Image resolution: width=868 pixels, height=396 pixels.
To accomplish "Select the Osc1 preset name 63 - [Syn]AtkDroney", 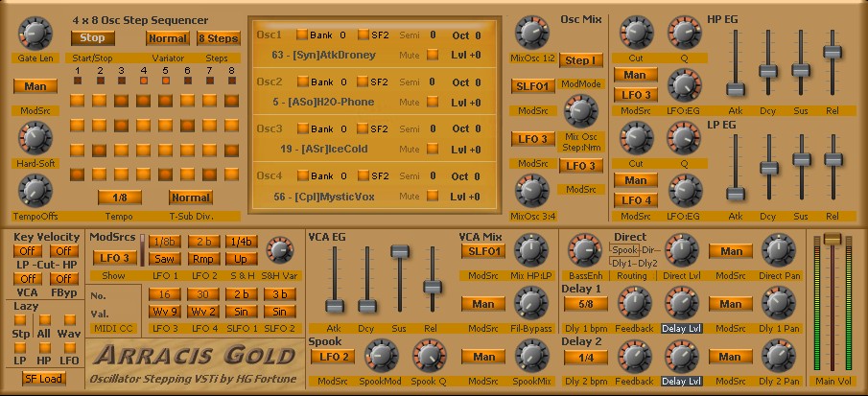I will pos(324,55).
